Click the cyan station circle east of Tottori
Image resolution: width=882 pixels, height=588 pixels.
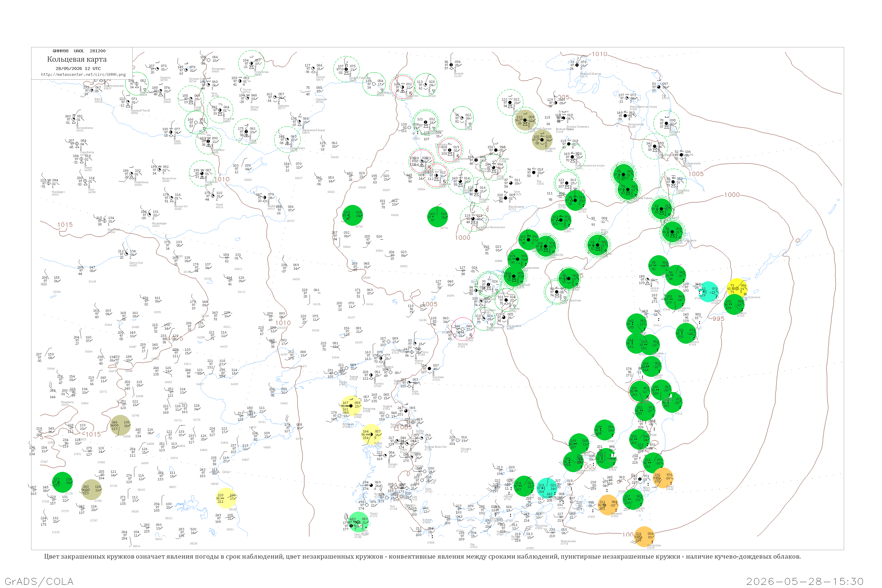click(547, 488)
